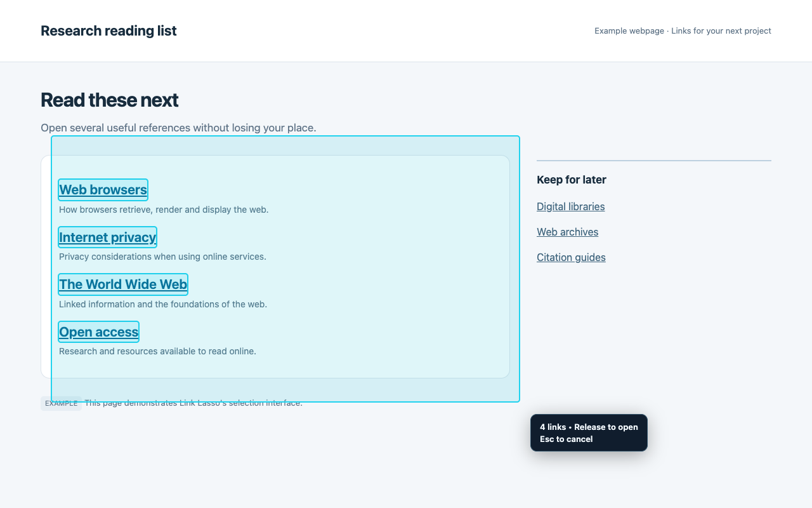Click the '4 links • Release to open' tooltip
Image resolution: width=812 pixels, height=508 pixels.
589,433
